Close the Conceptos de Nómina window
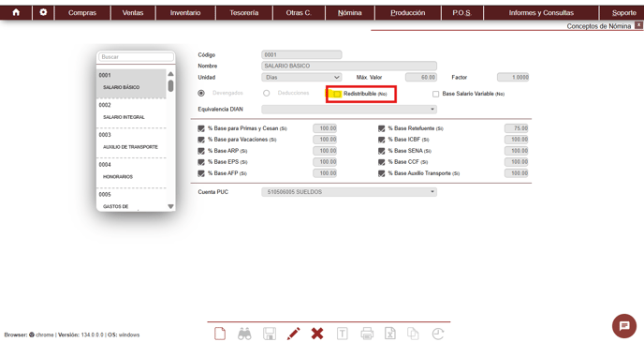The width and height of the screenshot is (644, 342). (x=638, y=25)
